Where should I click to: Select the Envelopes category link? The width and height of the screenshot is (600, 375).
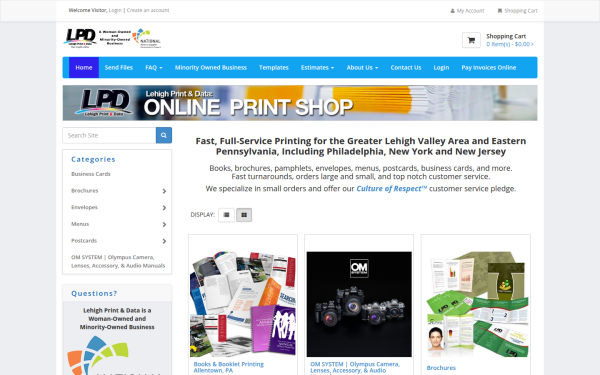(84, 207)
